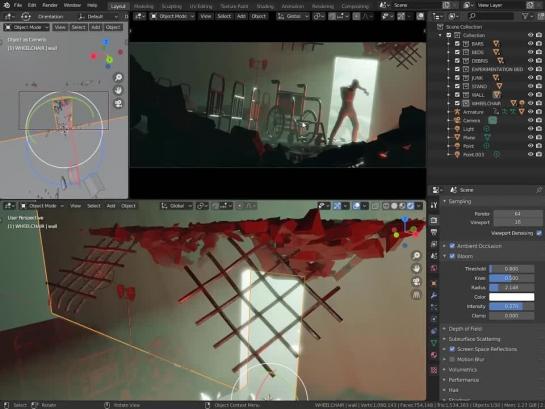
Task: Hide the BARS collection with eye icon
Action: coord(530,43)
